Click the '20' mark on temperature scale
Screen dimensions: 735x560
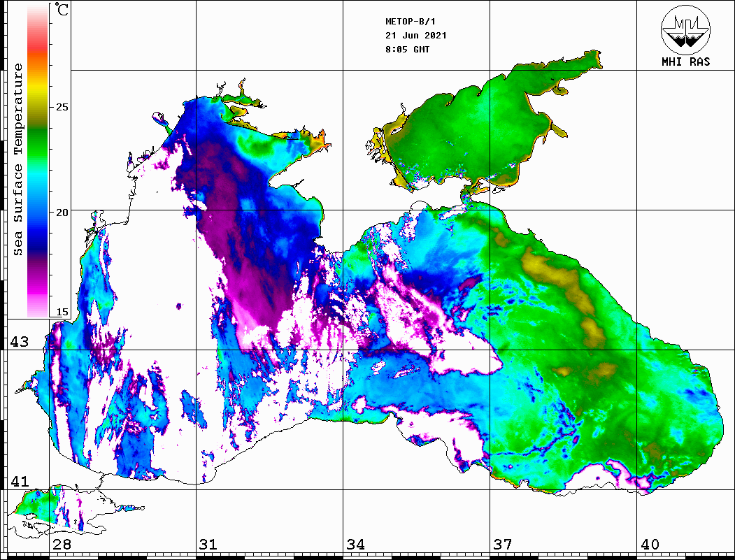tap(62, 213)
